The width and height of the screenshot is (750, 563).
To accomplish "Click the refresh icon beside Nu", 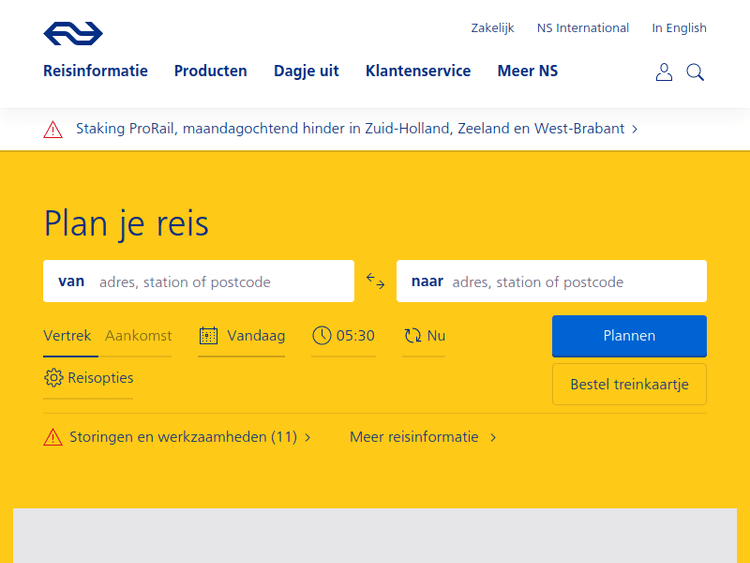I will coord(413,336).
